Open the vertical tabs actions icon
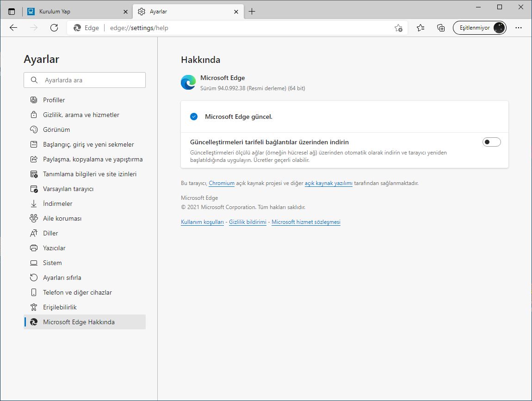 (12, 12)
